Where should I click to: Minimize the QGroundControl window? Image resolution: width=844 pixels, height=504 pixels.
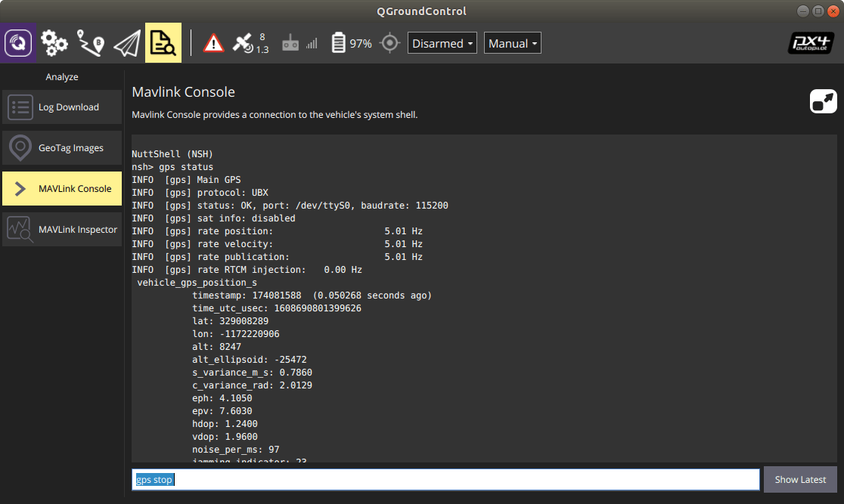(x=802, y=11)
